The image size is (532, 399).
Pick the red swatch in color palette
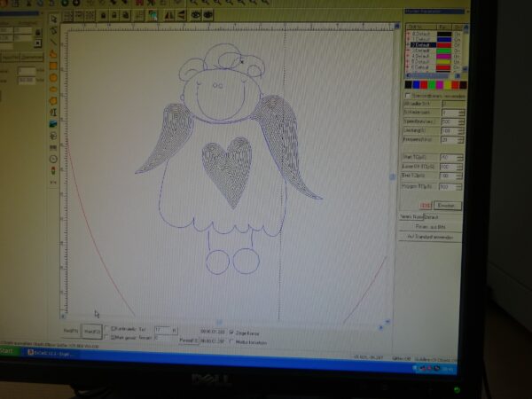pyautogui.click(x=422, y=84)
